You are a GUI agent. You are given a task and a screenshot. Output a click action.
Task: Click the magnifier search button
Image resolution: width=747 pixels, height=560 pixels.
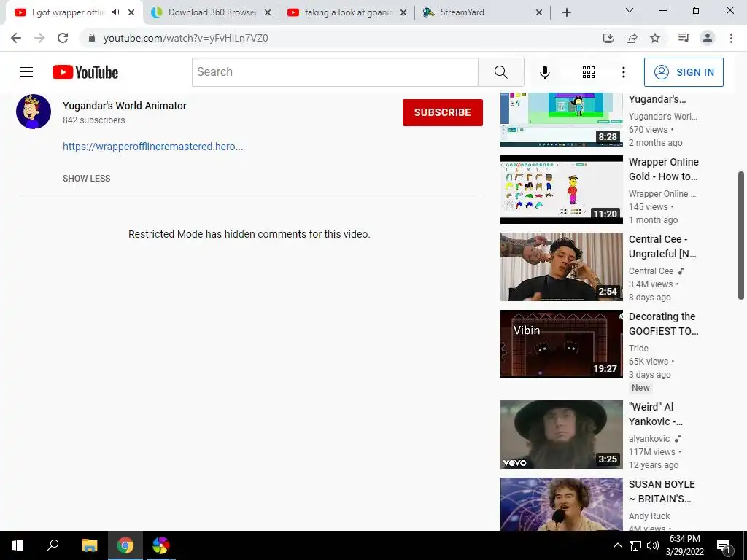tap(500, 72)
